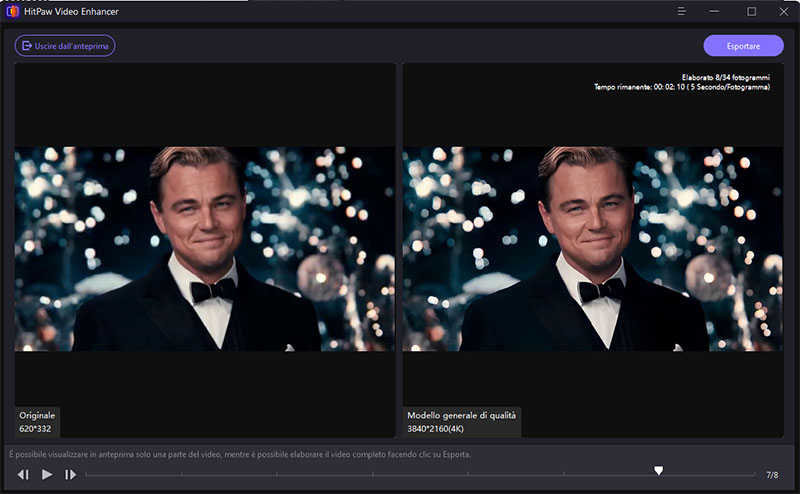
Task: Play the preview video
Action: [x=47, y=475]
